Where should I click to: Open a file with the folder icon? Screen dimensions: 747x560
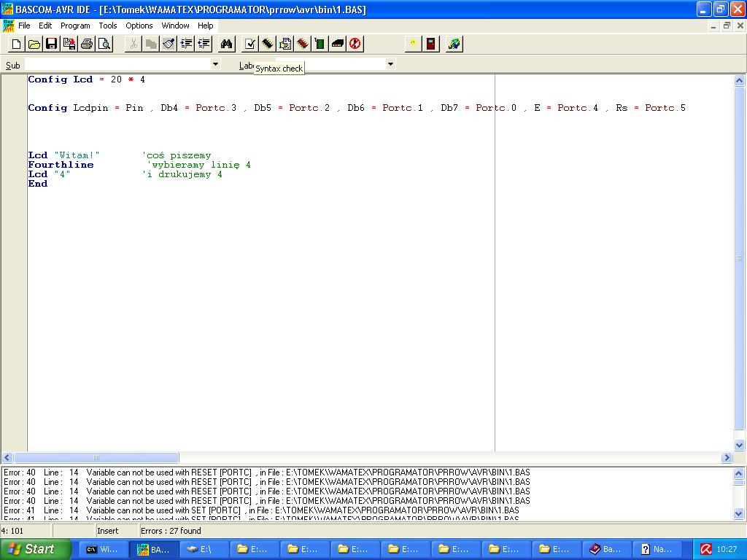point(34,44)
